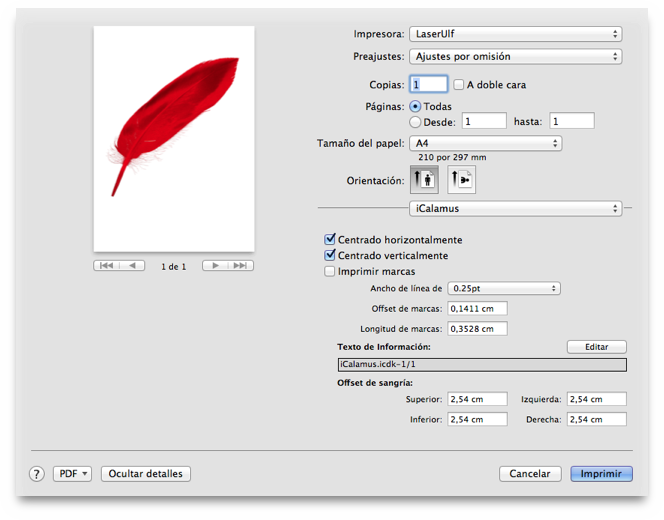Image resolution: width=664 pixels, height=520 pixels.
Task: Go to next preview page
Action: (x=215, y=266)
